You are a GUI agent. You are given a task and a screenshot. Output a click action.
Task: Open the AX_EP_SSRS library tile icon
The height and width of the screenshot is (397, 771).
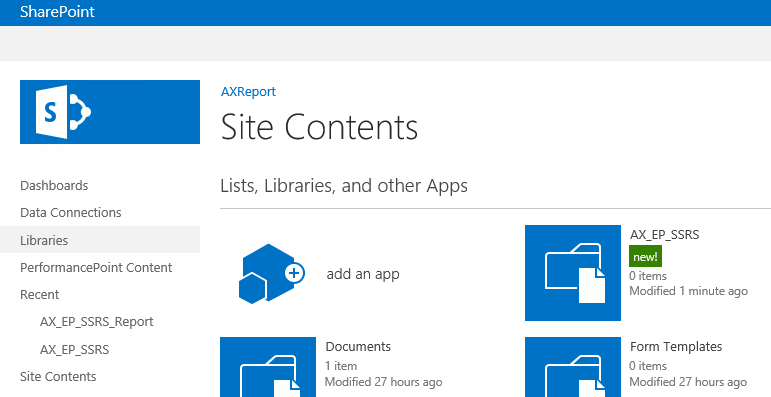[x=573, y=273]
